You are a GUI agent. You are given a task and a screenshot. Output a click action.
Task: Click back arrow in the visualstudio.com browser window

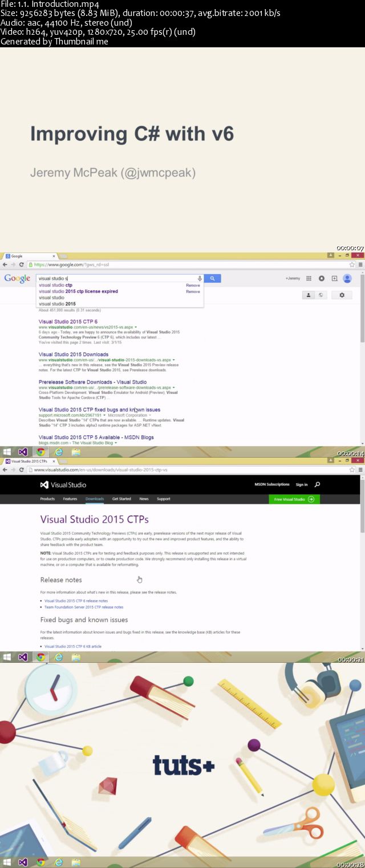pyautogui.click(x=5, y=470)
